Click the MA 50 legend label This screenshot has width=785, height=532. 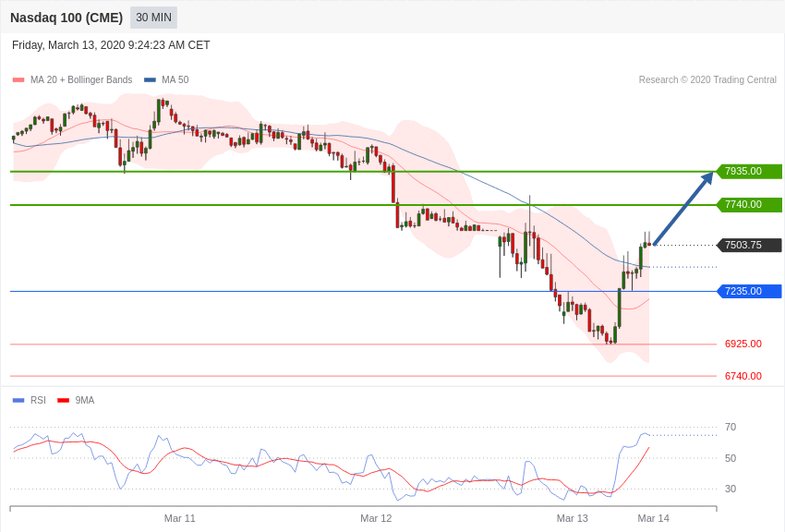point(175,80)
